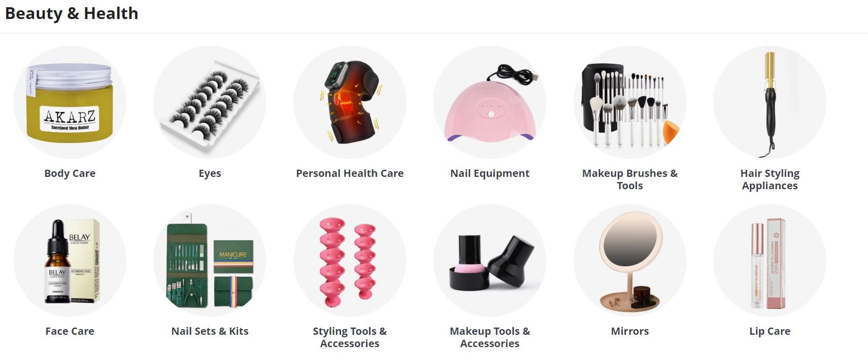Choose the green manicure kit image
Image resolution: width=868 pixels, height=361 pixels.
click(x=210, y=261)
